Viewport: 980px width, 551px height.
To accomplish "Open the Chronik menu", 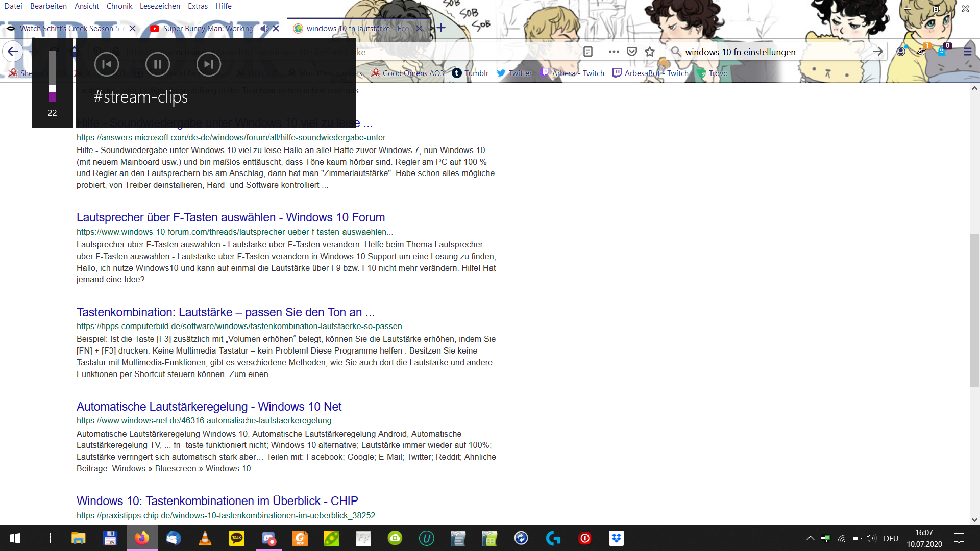I will point(119,6).
